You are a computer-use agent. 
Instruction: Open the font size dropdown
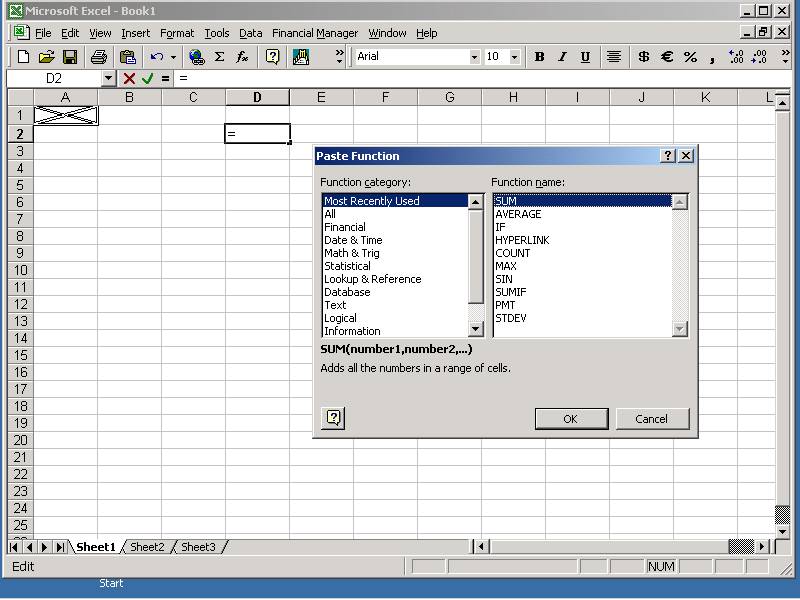(515, 57)
